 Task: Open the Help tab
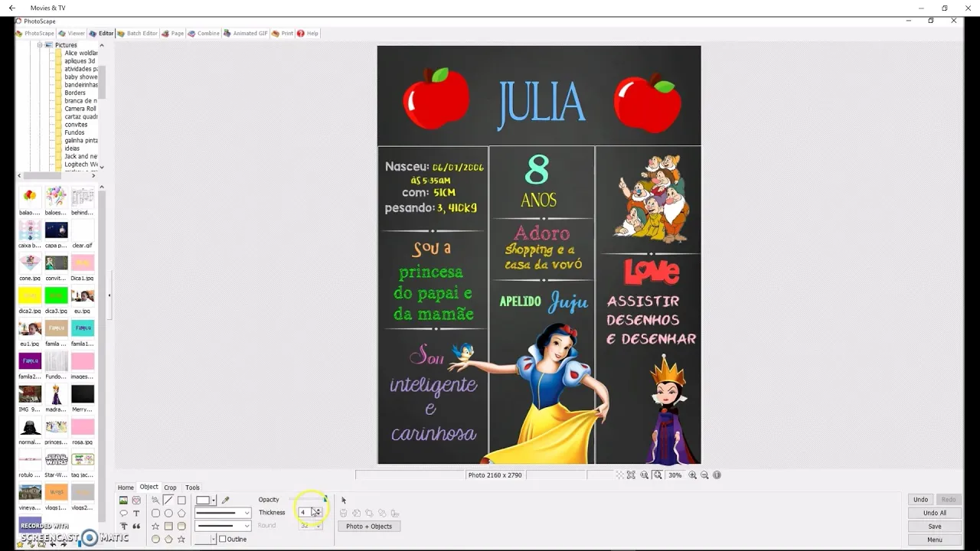(308, 34)
